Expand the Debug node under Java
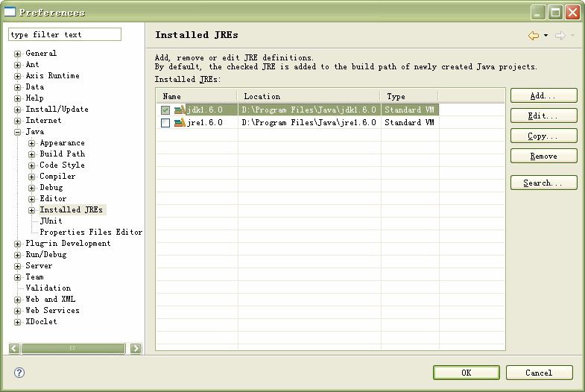The width and height of the screenshot is (585, 392). click(32, 188)
